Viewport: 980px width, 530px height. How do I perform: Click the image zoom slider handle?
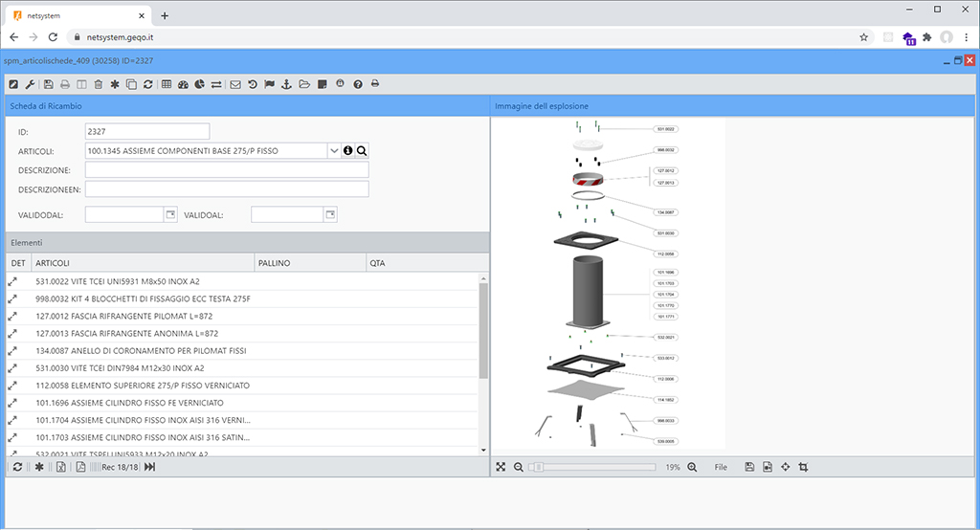(x=539, y=467)
